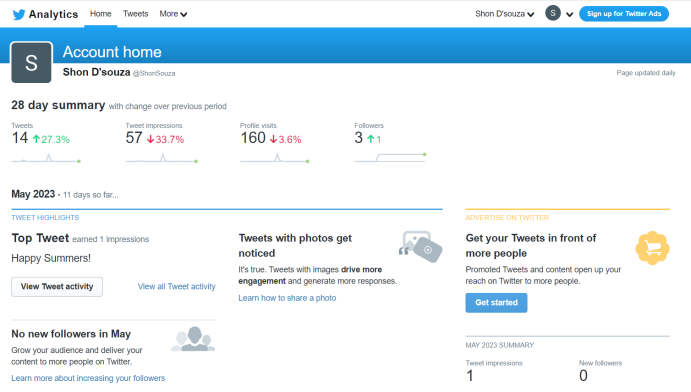691x392 pixels.
Task: Open View all Tweet activity link
Action: 176,287
